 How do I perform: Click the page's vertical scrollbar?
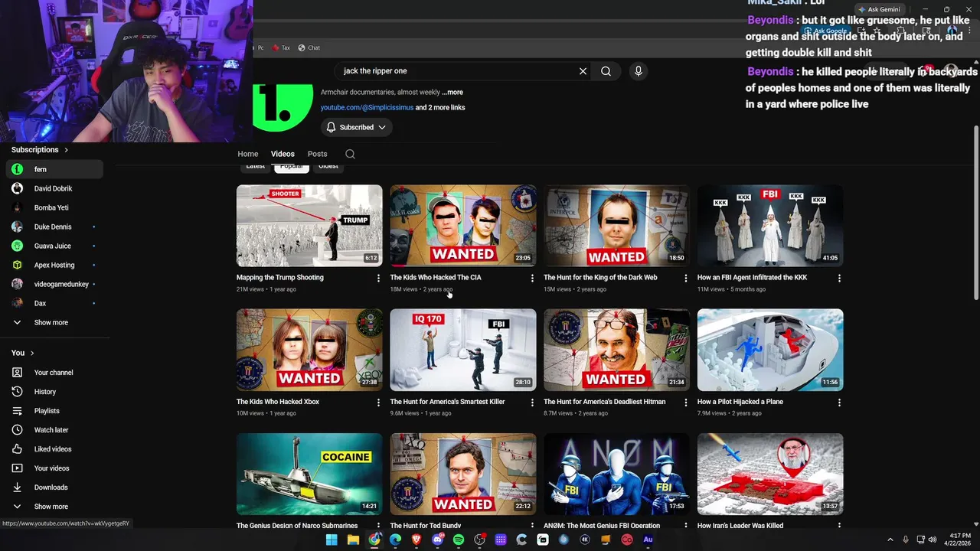click(x=975, y=214)
